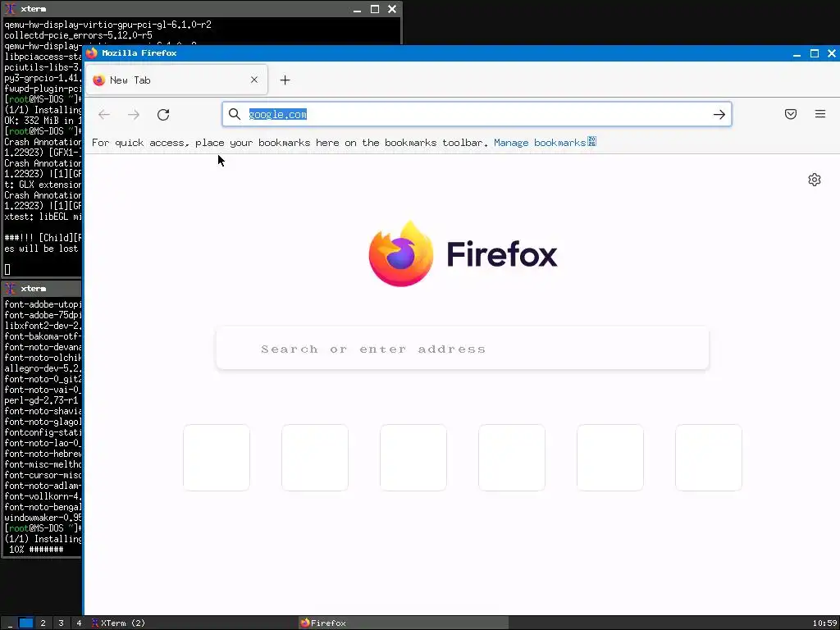The image size is (840, 630).
Task: Close the Mozilla Firefox window
Action: [x=832, y=53]
